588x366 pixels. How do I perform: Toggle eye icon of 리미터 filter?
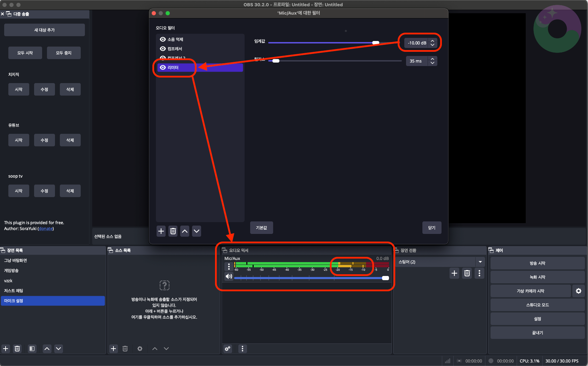[x=162, y=67]
